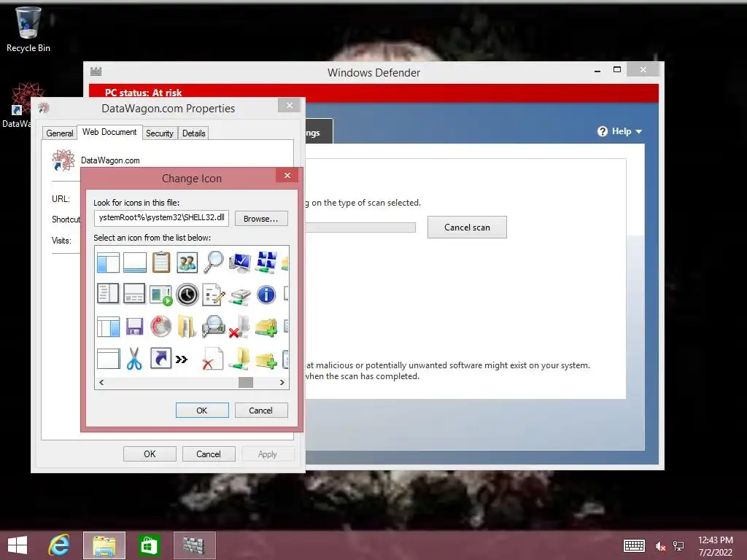Launch Internet Explorer from taskbar
Screen dimensions: 747x560
coord(59,545)
